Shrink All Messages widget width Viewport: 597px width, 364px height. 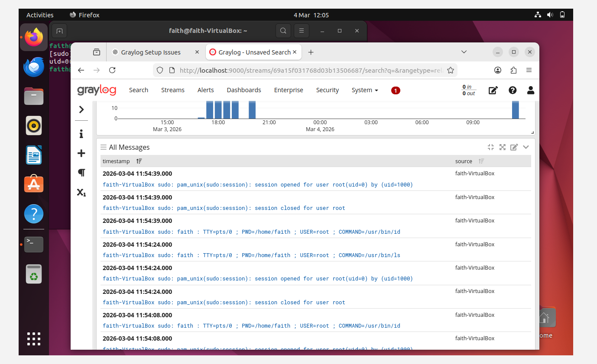pyautogui.click(x=491, y=147)
